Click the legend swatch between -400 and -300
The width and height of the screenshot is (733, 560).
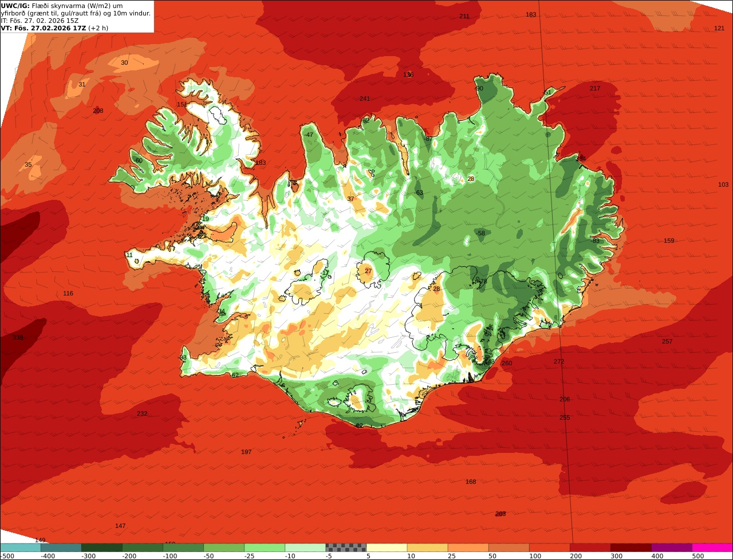pyautogui.click(x=61, y=547)
